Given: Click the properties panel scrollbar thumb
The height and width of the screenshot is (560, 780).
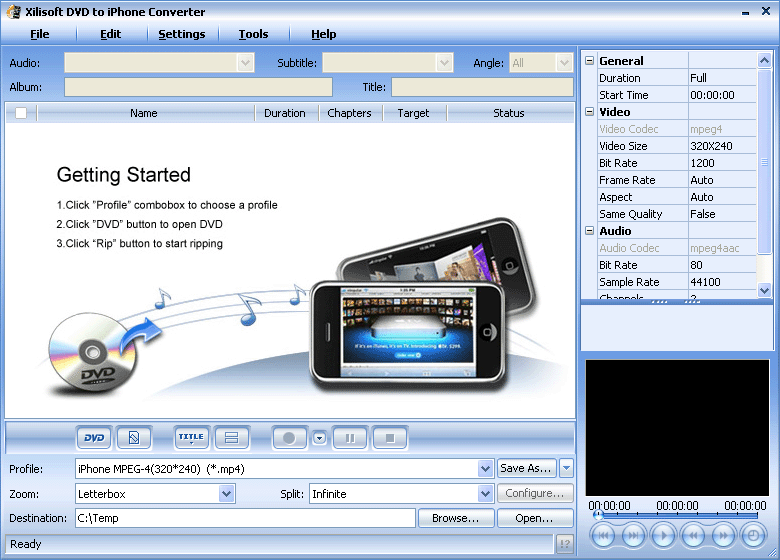Looking at the screenshot, I should pos(764,162).
